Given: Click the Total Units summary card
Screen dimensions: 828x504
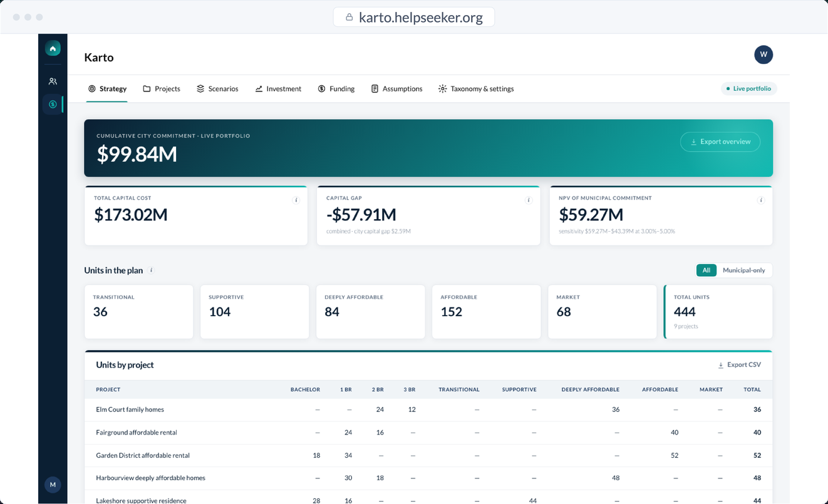Looking at the screenshot, I should click(x=718, y=312).
